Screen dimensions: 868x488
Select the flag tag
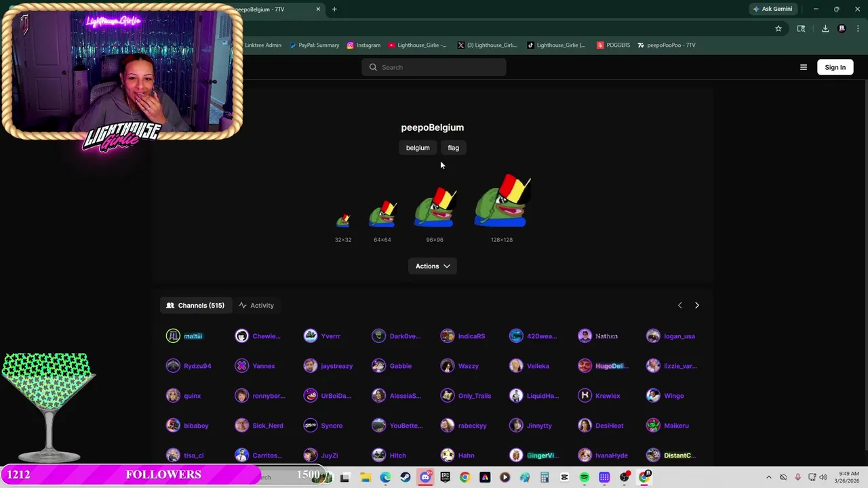[453, 148]
